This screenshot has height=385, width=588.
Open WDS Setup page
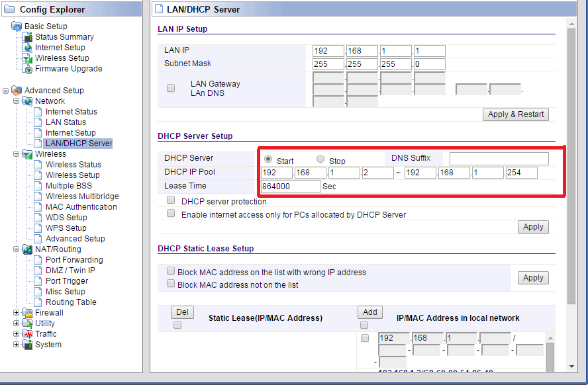(x=66, y=218)
